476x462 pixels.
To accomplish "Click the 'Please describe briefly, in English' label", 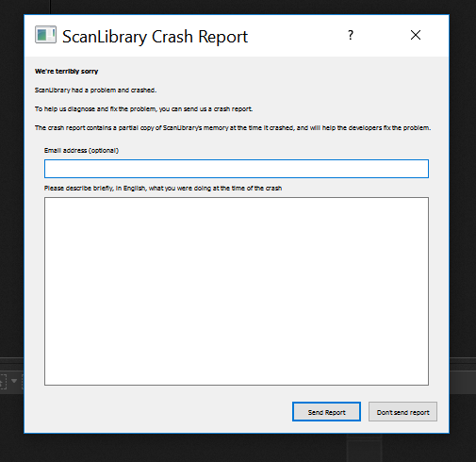I will tap(163, 189).
